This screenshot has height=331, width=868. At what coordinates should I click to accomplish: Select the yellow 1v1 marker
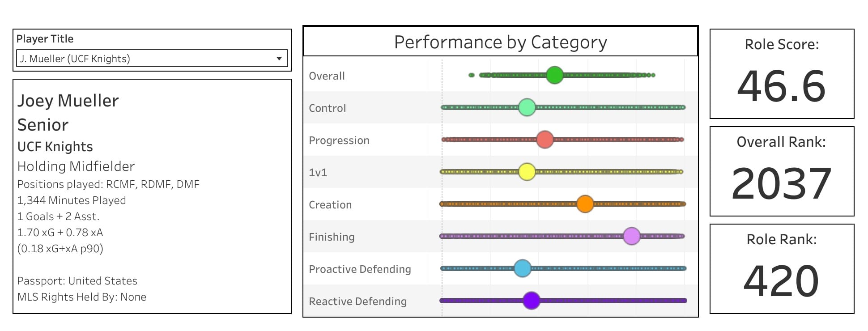tap(527, 172)
